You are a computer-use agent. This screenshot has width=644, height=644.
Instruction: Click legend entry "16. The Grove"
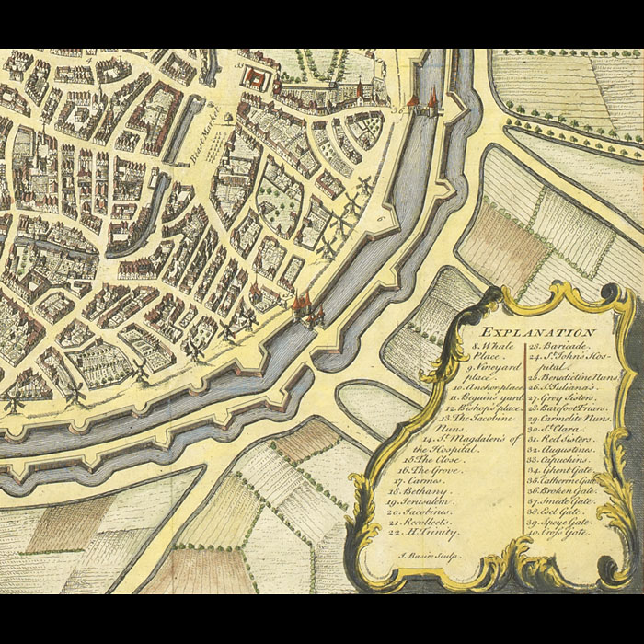(x=430, y=470)
